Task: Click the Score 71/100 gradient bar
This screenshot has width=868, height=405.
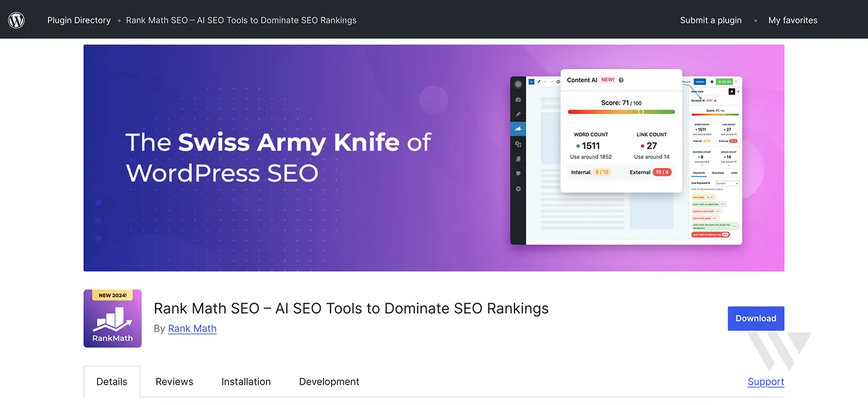Action: tap(621, 112)
